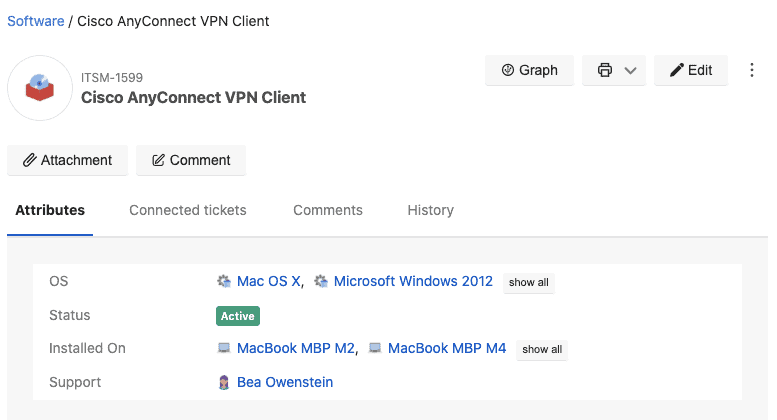Click Cisco AnyConnect VPN Client breadcrumb text
The width and height of the screenshot is (777, 420).
(x=173, y=21)
